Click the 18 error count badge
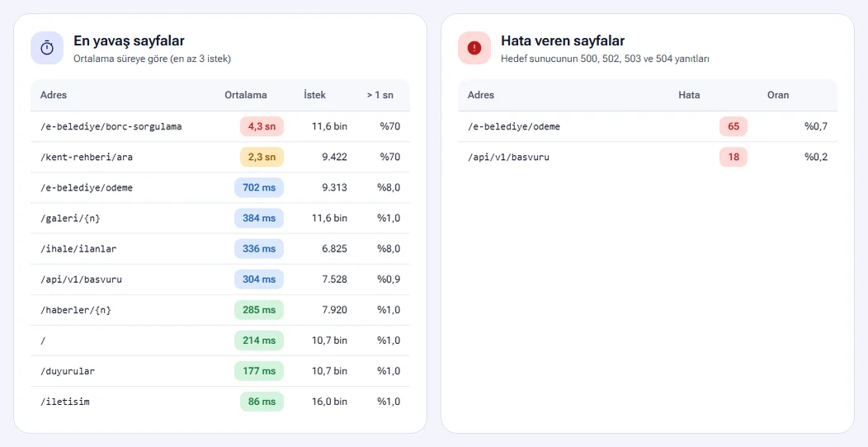 point(734,158)
